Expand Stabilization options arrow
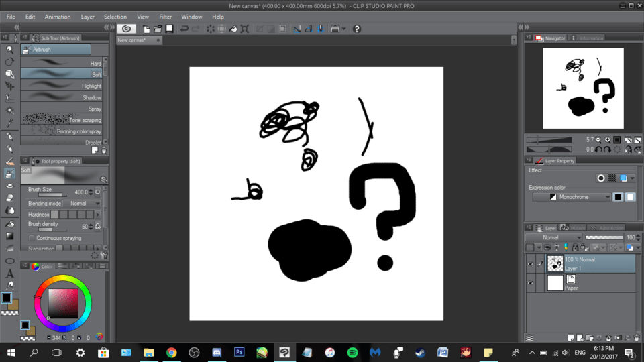 coord(98,248)
